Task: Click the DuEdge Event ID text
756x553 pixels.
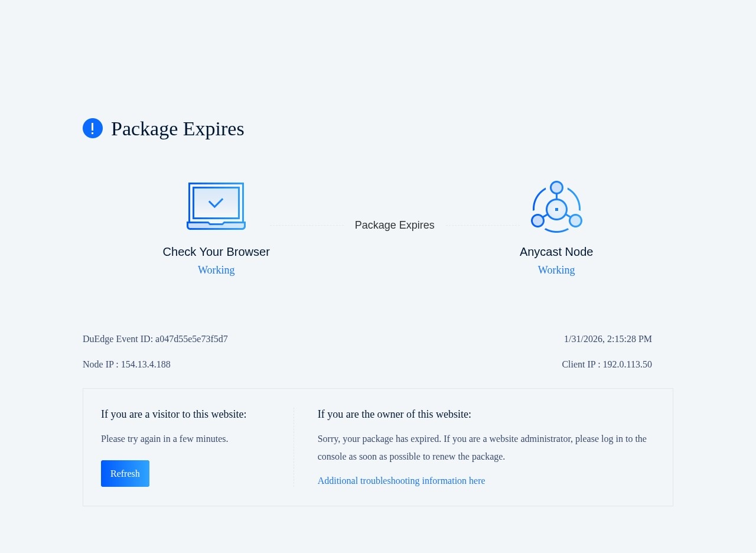Action: pos(155,339)
